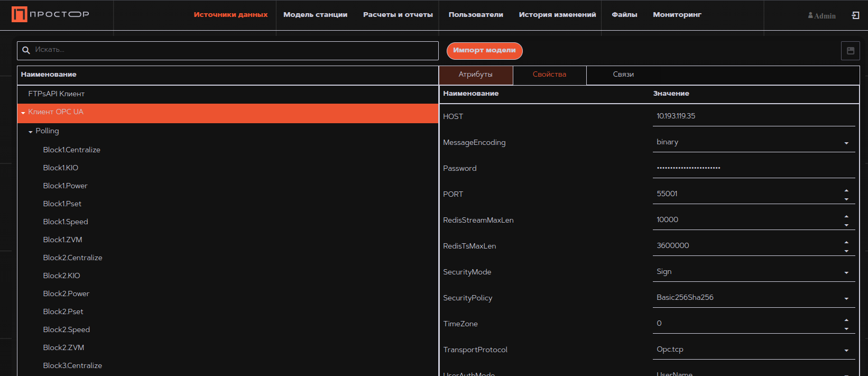This screenshot has width=868, height=376.
Task: Increase TimeZone value with up arrow
Action: pyautogui.click(x=846, y=320)
